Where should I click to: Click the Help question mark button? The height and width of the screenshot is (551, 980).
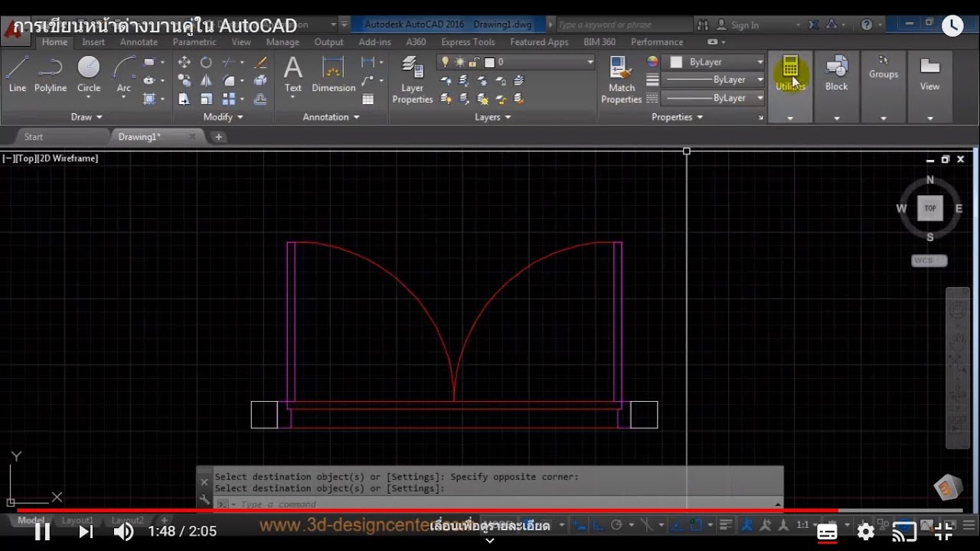pyautogui.click(x=867, y=24)
